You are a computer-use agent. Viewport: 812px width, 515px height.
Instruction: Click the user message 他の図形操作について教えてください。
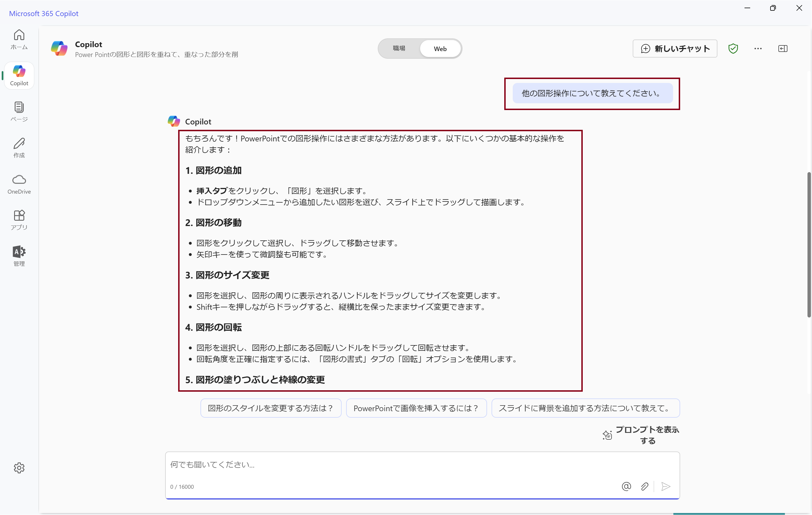click(592, 93)
